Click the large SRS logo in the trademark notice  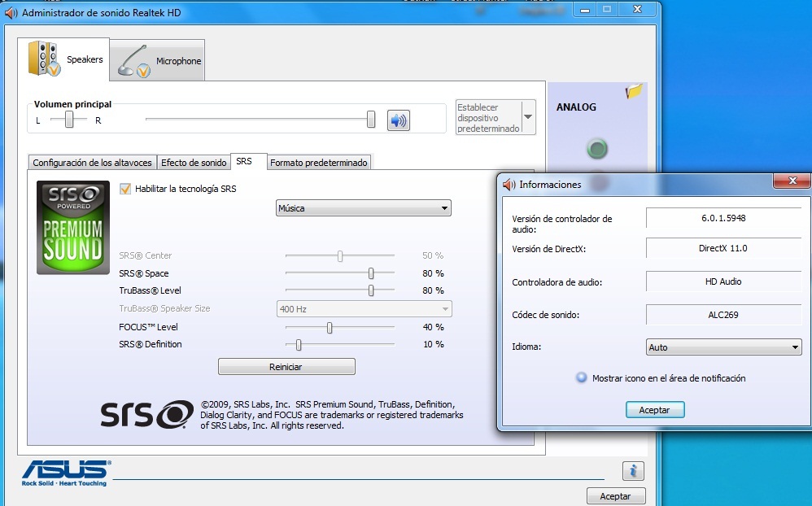point(146,414)
